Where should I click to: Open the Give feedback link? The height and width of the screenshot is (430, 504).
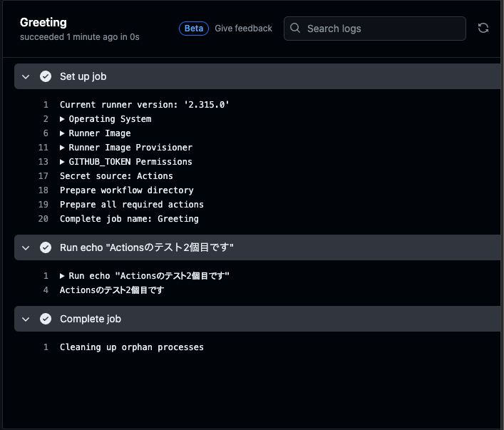tap(243, 29)
